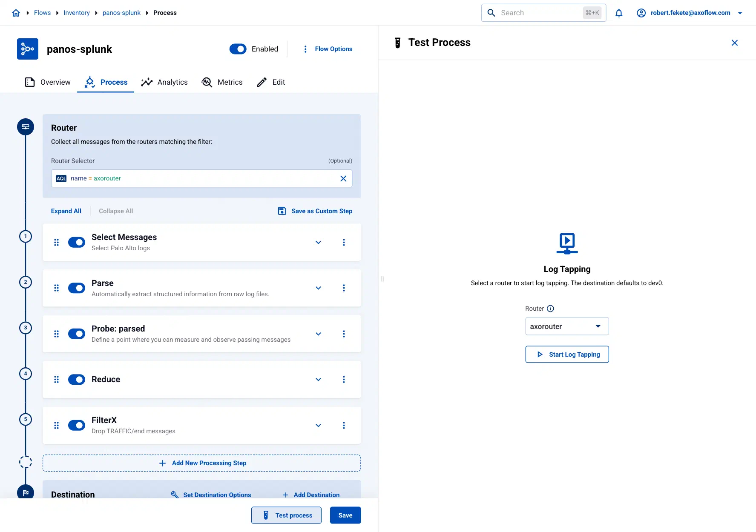Viewport: 756px width, 532px height.
Task: Open the notifications bell
Action: click(619, 13)
